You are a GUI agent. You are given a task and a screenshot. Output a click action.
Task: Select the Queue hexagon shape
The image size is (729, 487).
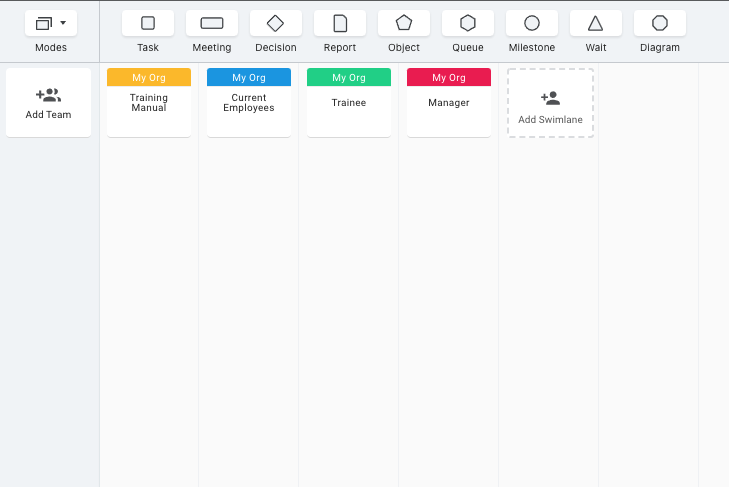468,23
